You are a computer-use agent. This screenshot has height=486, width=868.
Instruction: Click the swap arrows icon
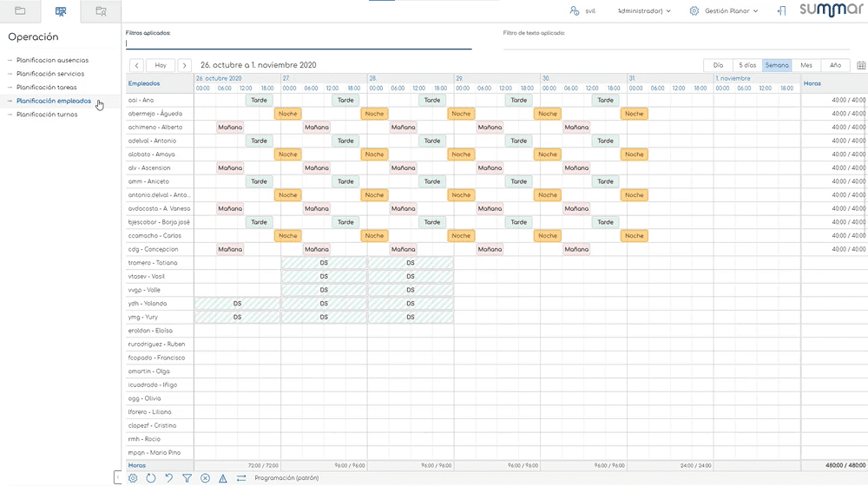[x=240, y=478]
